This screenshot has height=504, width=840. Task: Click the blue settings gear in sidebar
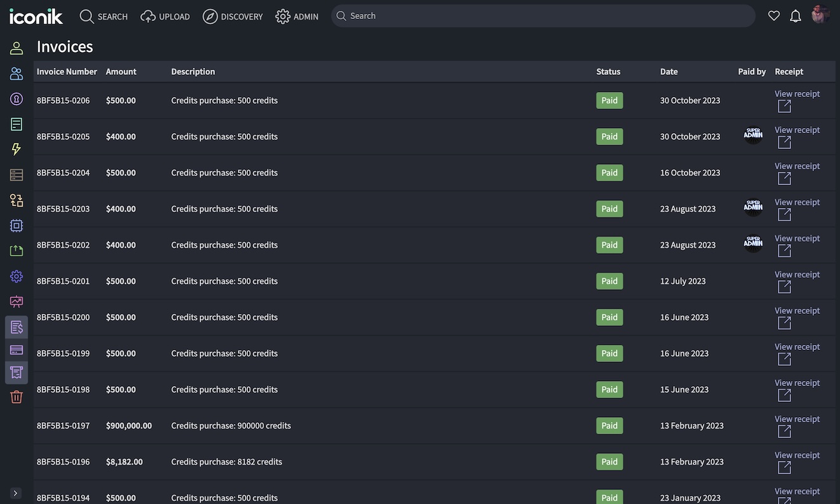[x=16, y=276]
